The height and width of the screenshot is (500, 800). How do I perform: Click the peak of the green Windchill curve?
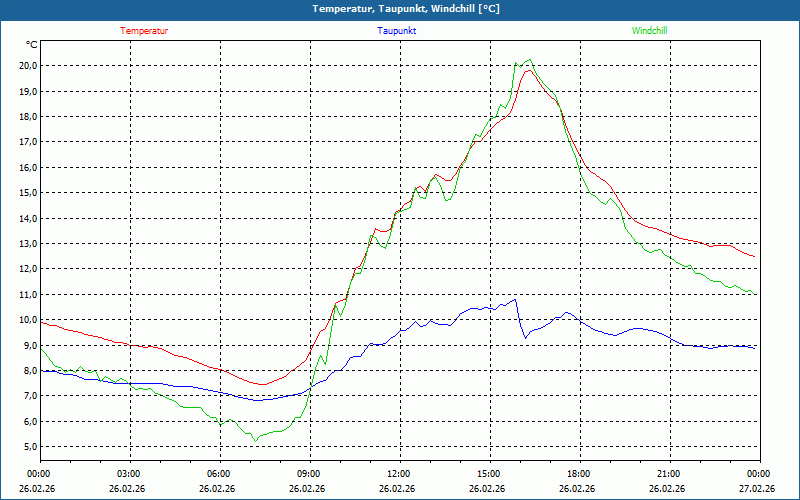pos(529,60)
